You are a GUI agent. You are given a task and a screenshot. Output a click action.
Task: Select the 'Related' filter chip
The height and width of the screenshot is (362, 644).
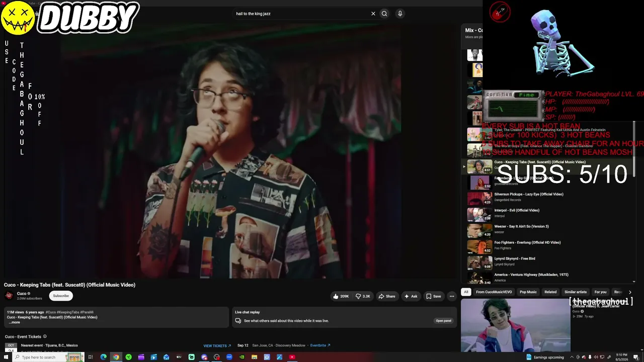pos(550,292)
